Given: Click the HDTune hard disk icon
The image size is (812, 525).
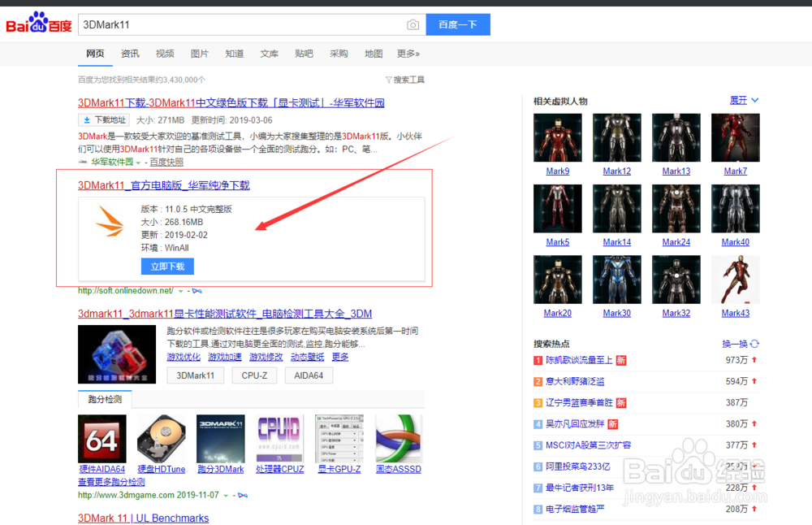Looking at the screenshot, I should [x=161, y=439].
